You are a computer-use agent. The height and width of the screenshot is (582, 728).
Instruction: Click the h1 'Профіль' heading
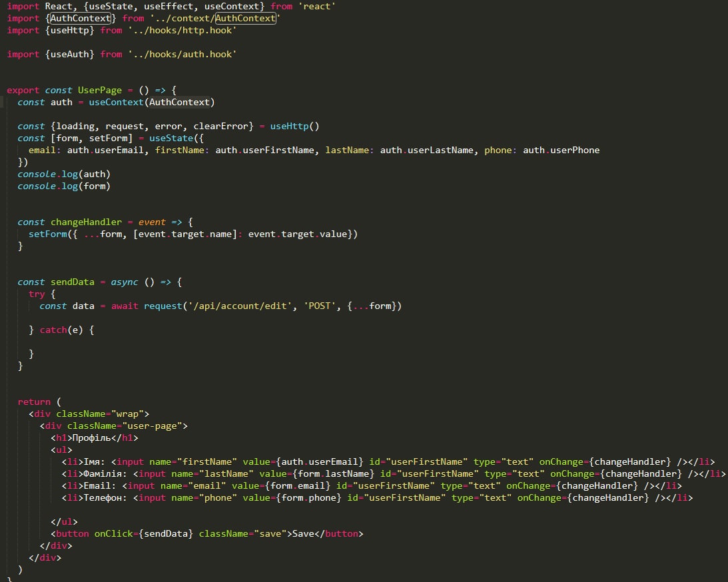pos(95,438)
